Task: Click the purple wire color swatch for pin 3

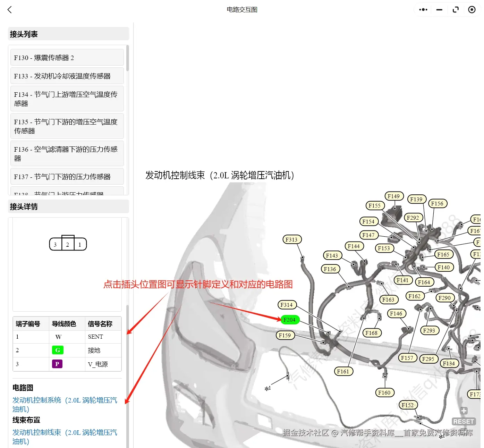Action: (57, 364)
